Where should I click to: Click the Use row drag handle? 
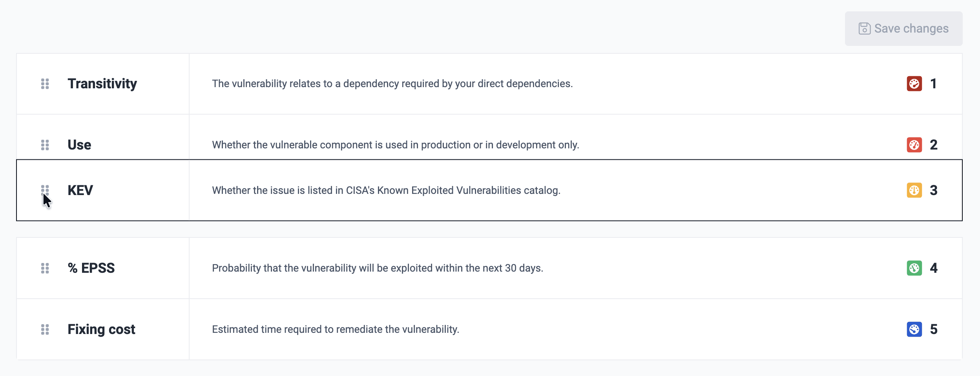click(45, 145)
